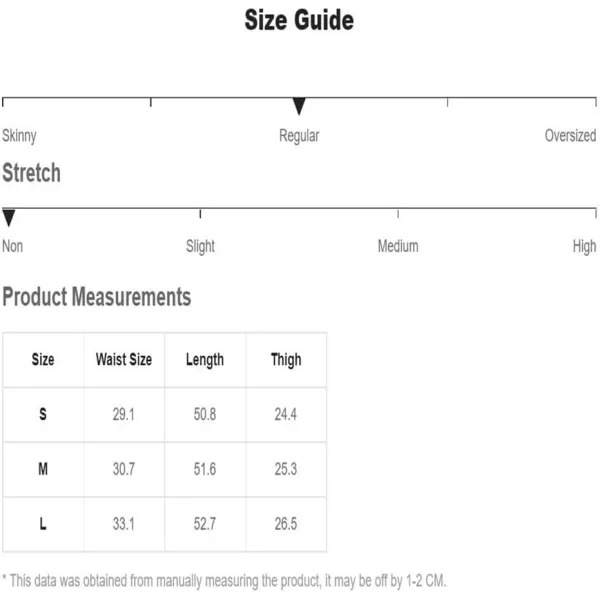600x600 pixels.
Task: Select the High stretch label
Action: [x=584, y=247]
